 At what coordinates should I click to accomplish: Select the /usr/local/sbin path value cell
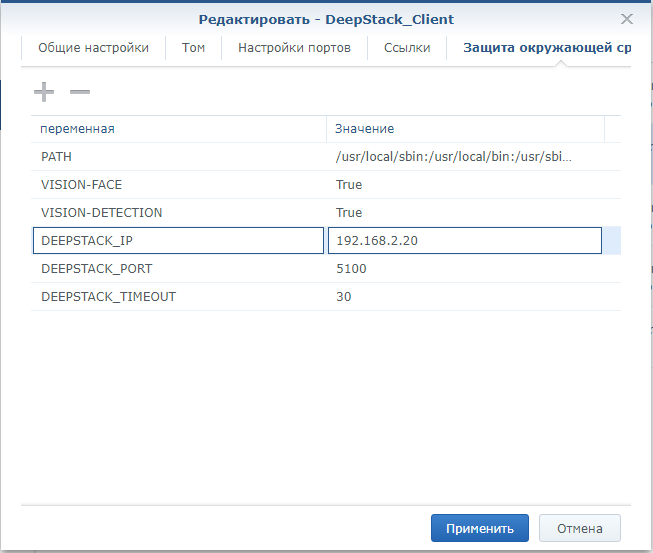click(465, 157)
